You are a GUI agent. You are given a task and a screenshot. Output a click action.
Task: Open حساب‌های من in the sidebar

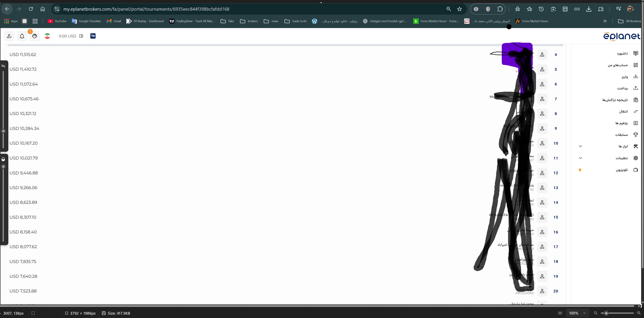point(618,65)
